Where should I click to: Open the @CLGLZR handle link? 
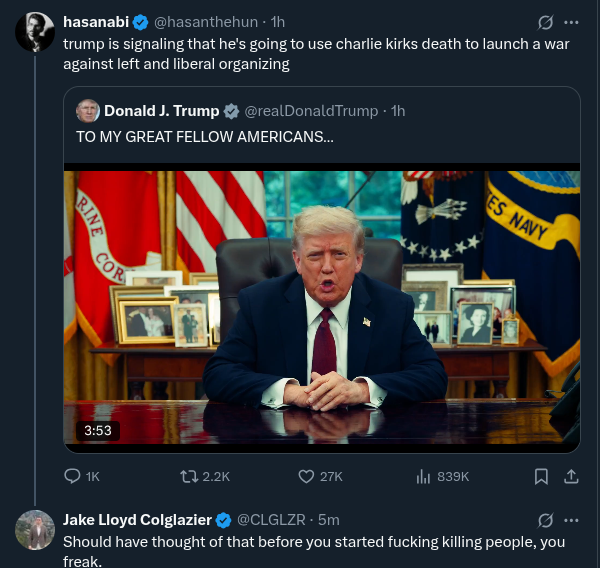(271, 520)
